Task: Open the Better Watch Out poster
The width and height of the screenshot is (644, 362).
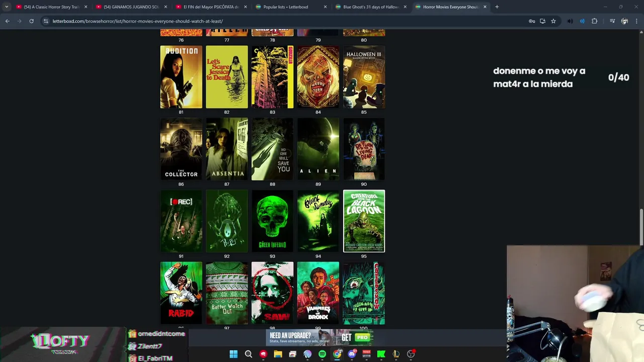Action: (x=227, y=293)
